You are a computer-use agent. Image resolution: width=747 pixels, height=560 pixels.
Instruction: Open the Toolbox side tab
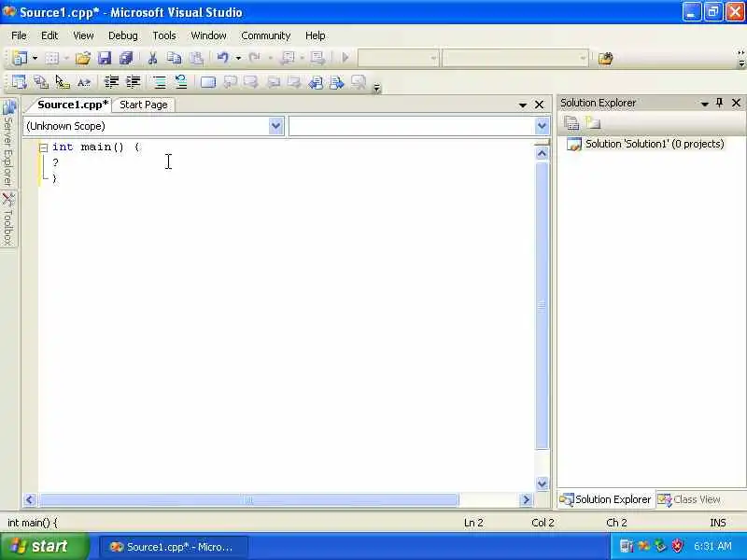pyautogui.click(x=8, y=219)
